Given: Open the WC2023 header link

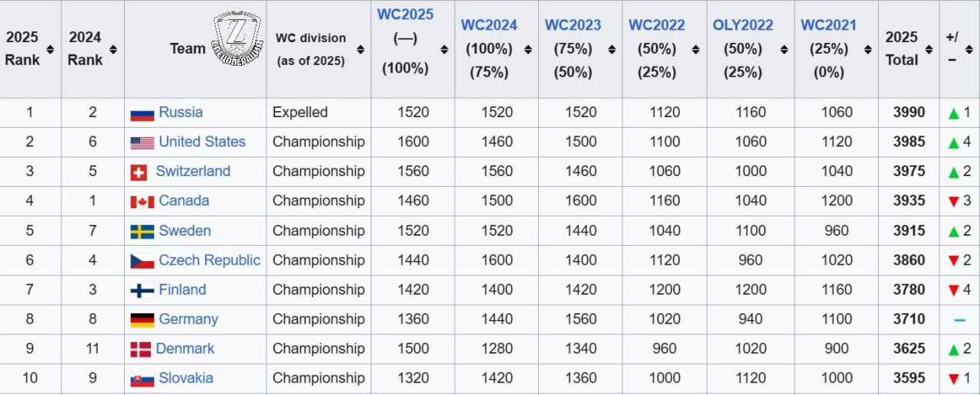Looking at the screenshot, I should click(573, 24).
